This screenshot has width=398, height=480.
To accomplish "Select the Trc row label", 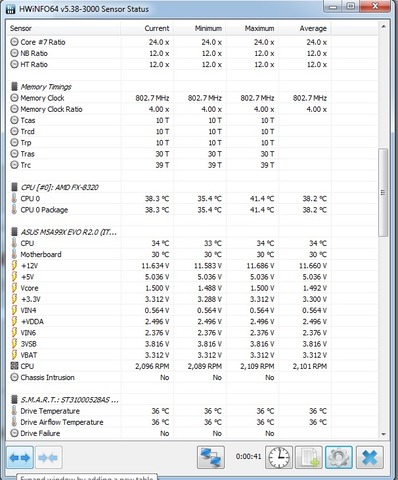I will (26, 165).
